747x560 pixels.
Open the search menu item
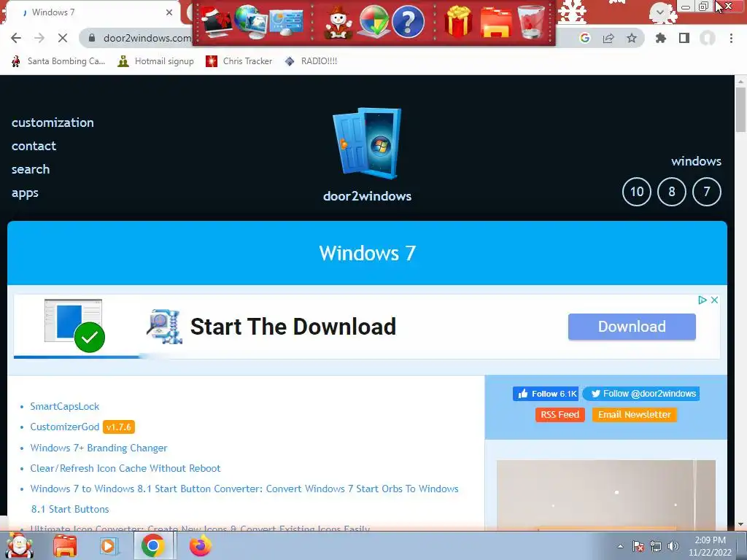point(31,169)
